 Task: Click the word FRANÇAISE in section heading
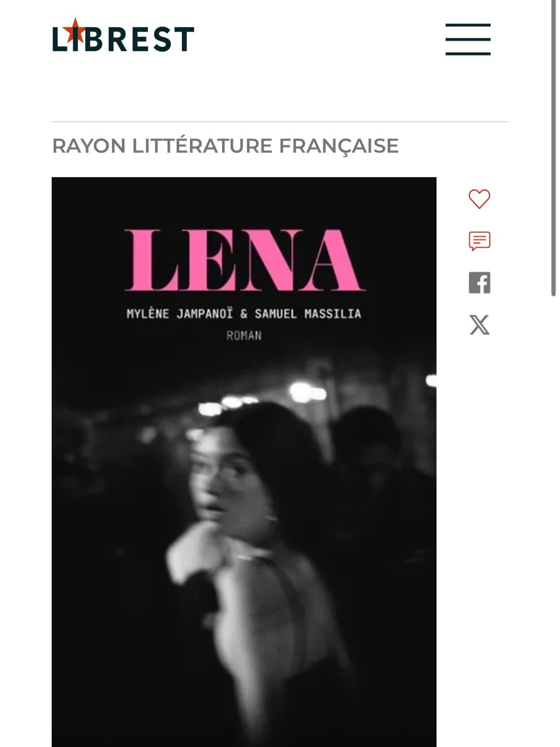tap(338, 146)
